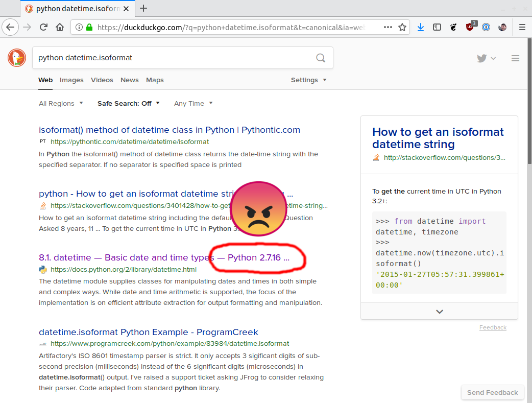Open the pythontic.com URL link

tap(130, 141)
